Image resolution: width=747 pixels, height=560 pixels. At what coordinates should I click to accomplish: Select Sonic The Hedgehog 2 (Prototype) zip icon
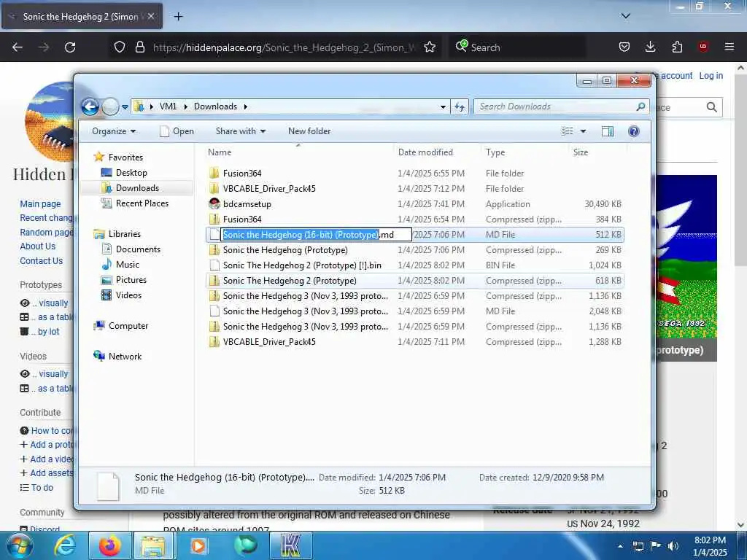coord(214,281)
